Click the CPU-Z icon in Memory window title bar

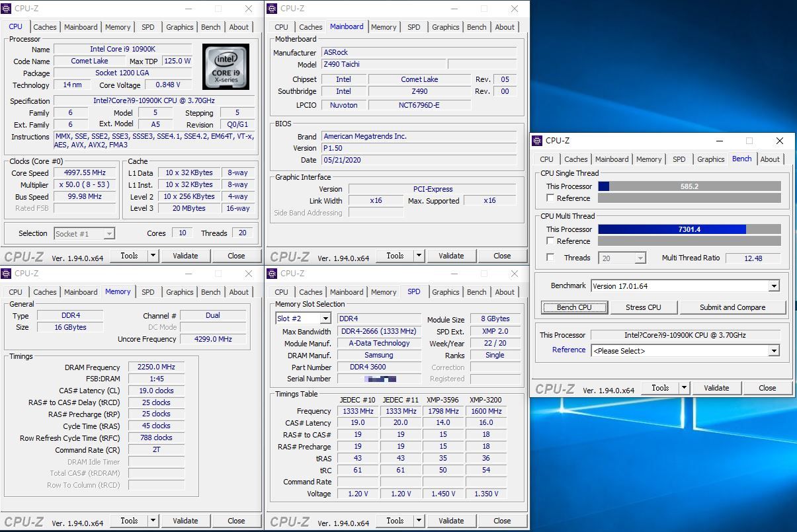tap(7, 274)
